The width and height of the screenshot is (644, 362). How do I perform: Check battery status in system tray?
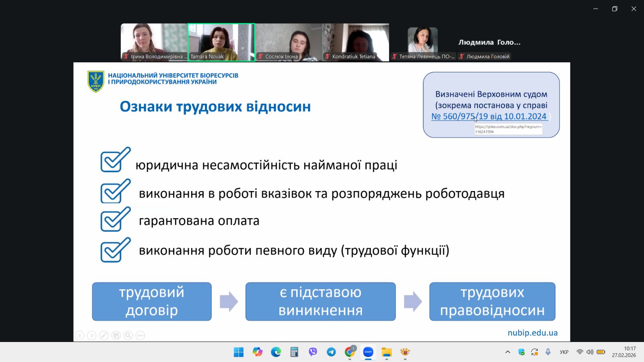coord(601,352)
